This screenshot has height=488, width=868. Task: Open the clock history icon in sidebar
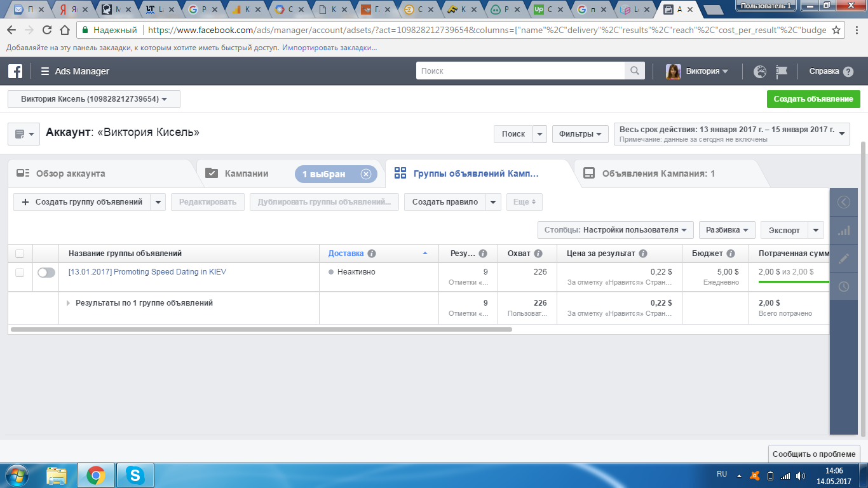click(844, 287)
